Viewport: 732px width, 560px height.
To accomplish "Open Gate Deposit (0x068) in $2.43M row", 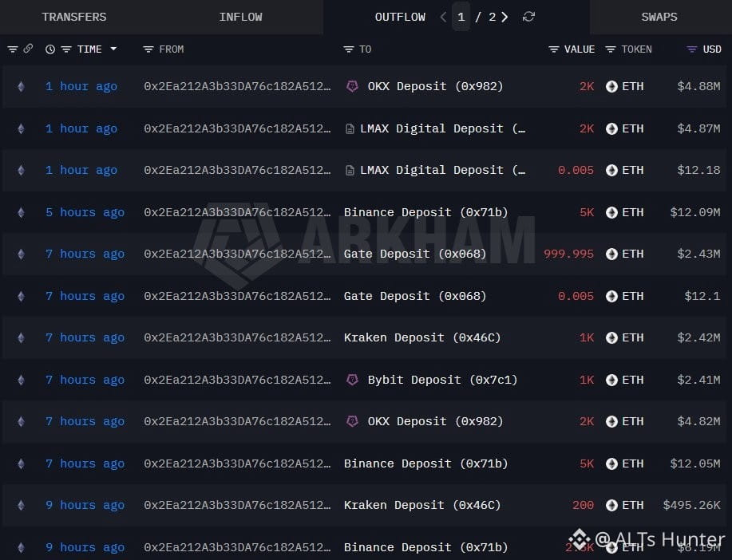I will [415, 254].
